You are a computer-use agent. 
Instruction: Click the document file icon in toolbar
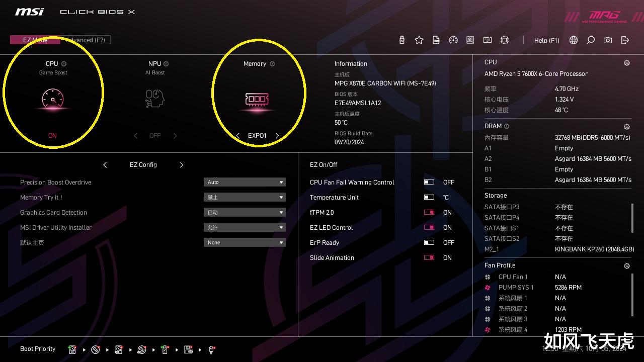coord(436,40)
